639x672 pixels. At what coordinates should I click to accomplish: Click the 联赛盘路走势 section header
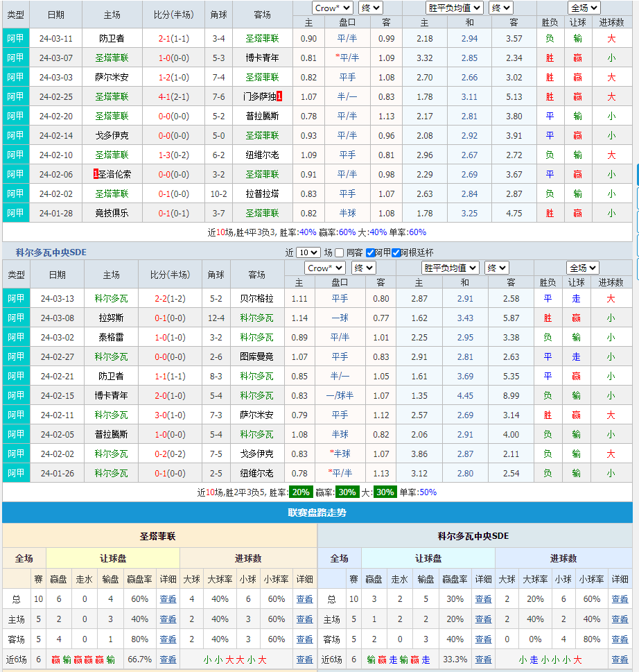(317, 513)
